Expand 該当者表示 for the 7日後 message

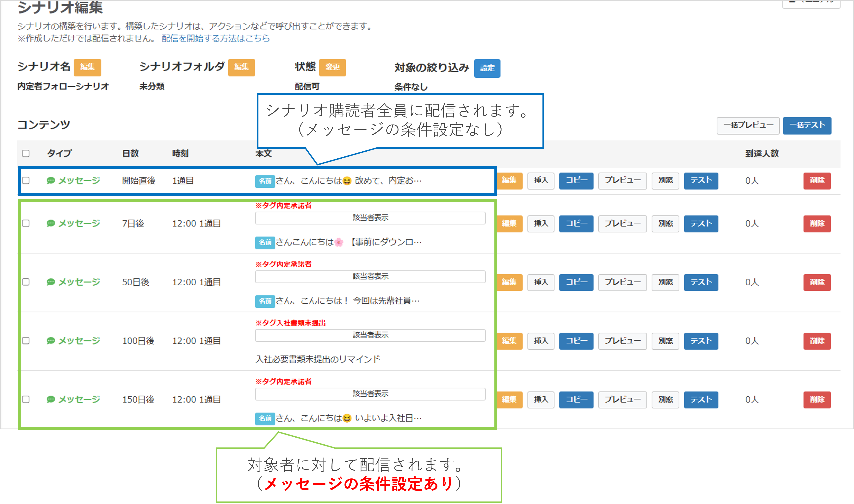370,218
